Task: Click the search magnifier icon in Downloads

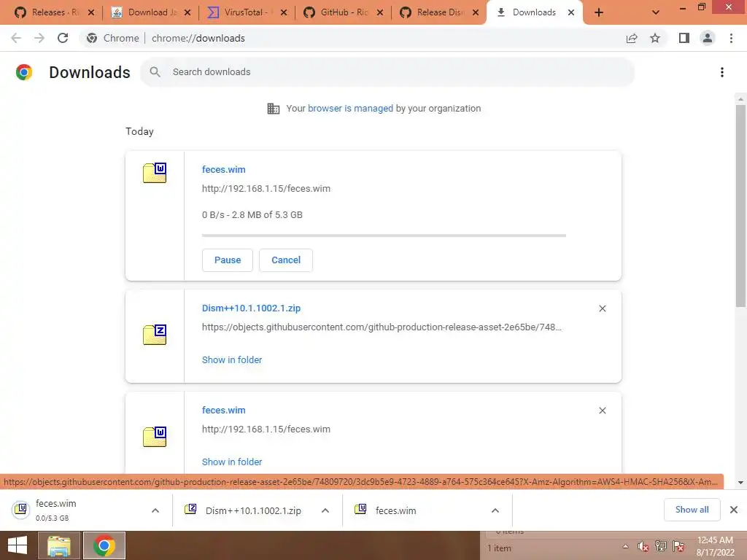Action: (155, 72)
